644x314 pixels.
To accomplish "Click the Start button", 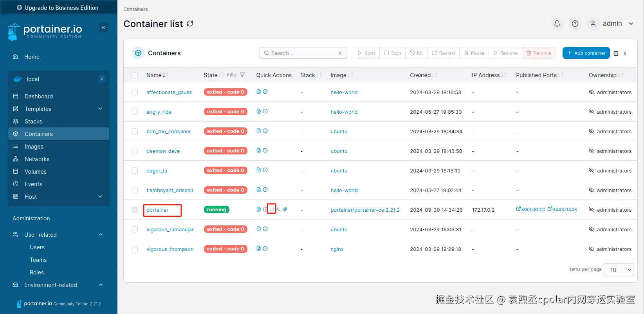I will [x=366, y=53].
